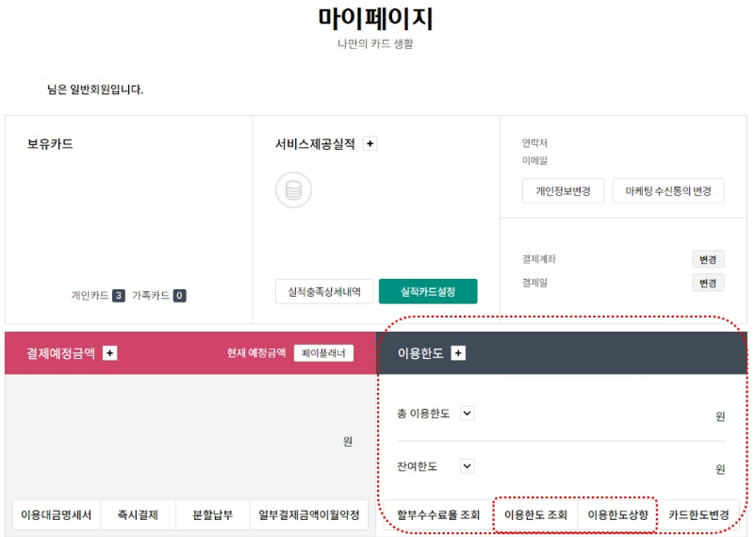This screenshot has width=756, height=537.
Task: Click the 님은 일반회원입니다 text
Action: [95, 89]
